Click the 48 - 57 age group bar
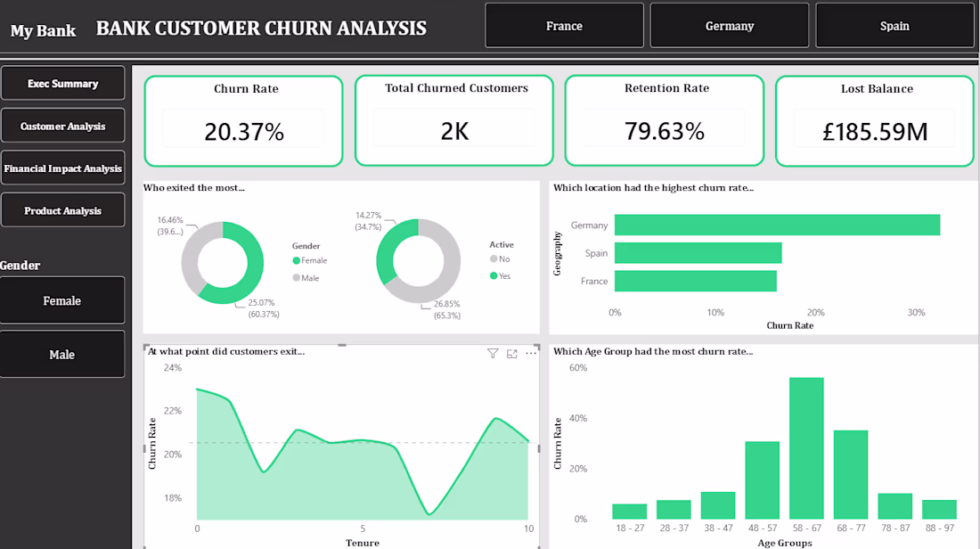 (762, 480)
